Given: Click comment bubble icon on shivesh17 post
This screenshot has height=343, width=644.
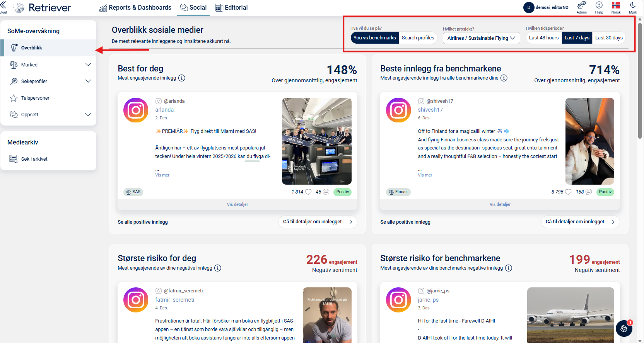Looking at the screenshot, I should pos(589,192).
